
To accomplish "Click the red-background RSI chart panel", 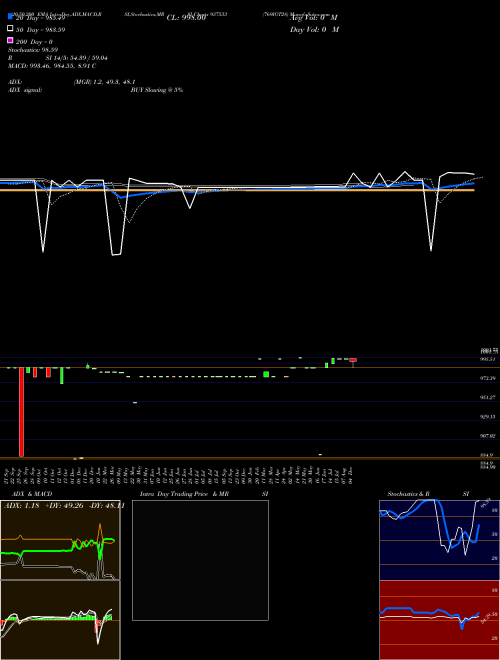I will tap(439, 620).
